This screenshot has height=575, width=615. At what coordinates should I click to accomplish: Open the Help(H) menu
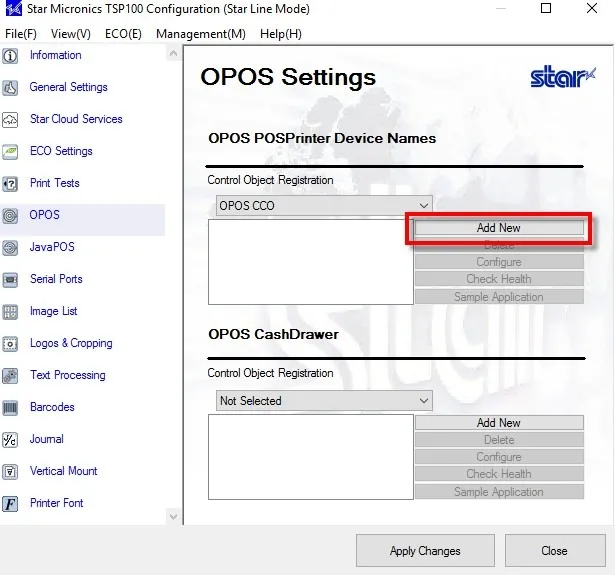pyautogui.click(x=281, y=34)
